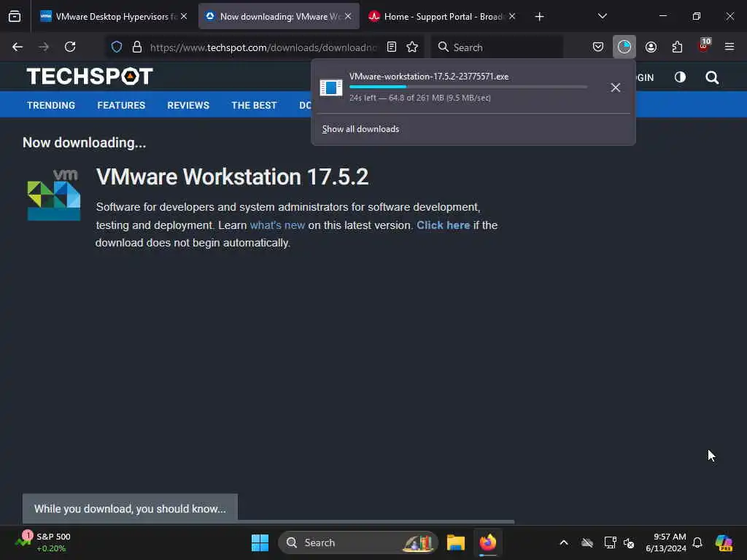Open the Firefox hamburger menu

(x=729, y=47)
